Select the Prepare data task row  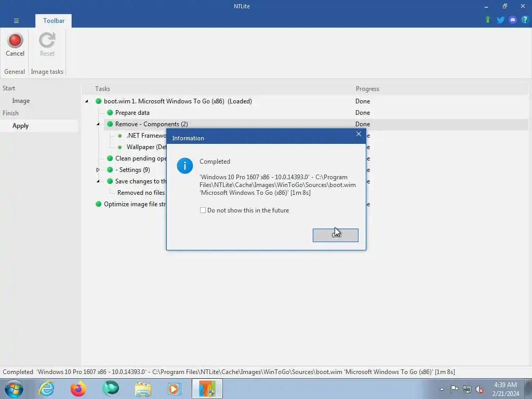coord(132,113)
